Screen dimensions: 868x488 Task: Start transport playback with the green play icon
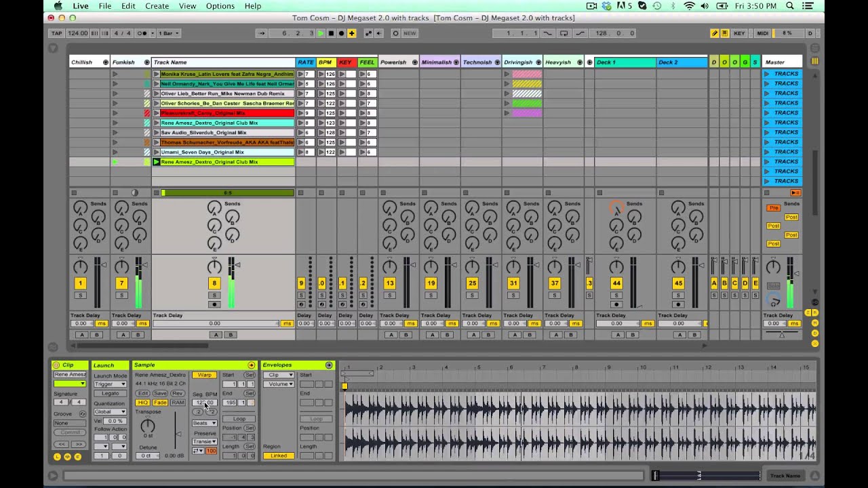pos(321,33)
